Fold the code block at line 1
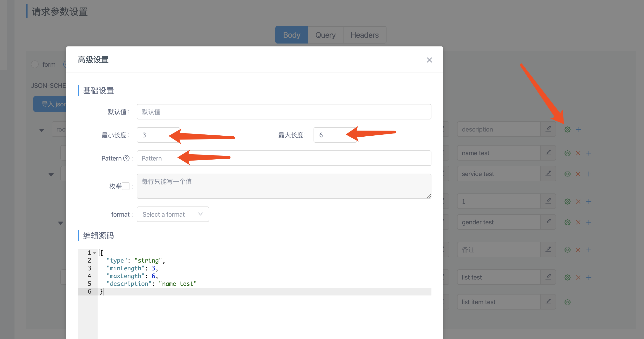The image size is (644, 339). click(94, 253)
